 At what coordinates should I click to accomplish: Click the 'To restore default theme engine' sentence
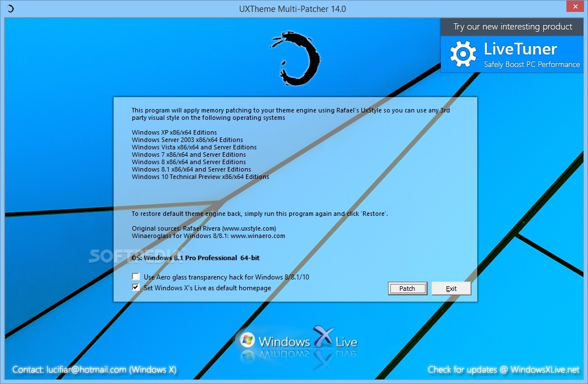pyautogui.click(x=260, y=214)
